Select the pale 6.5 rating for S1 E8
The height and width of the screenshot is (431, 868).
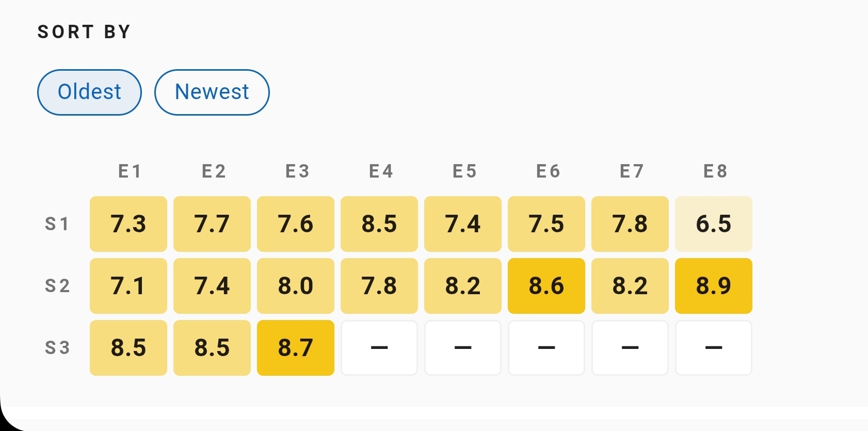point(714,224)
